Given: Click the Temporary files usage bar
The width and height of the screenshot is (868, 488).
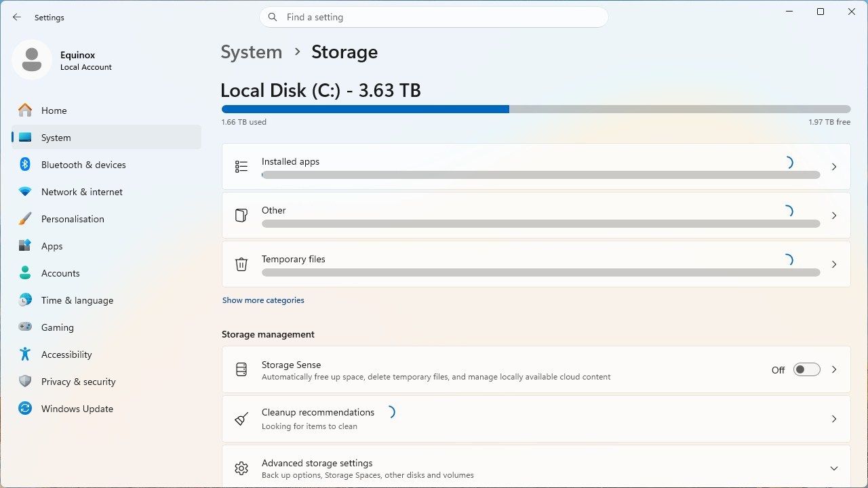Looking at the screenshot, I should pyautogui.click(x=540, y=272).
